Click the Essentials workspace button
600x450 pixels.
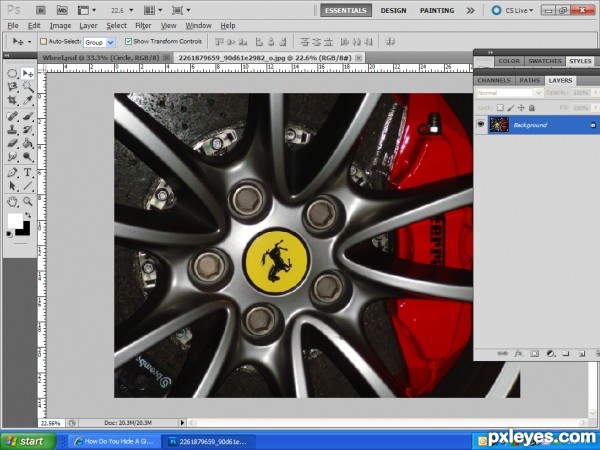coord(346,10)
